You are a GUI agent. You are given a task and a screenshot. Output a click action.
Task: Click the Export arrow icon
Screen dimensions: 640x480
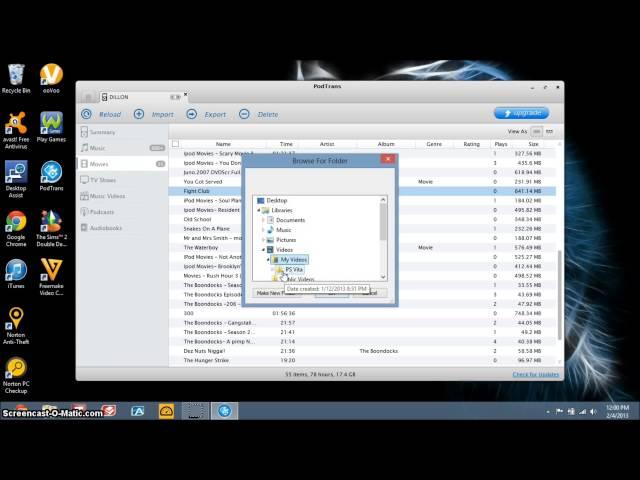191,114
